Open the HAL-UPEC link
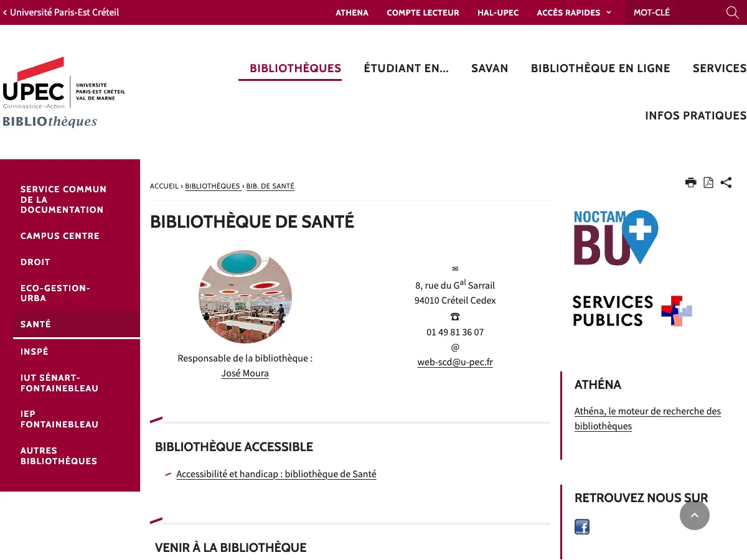Image resolution: width=747 pixels, height=560 pixels. [498, 12]
